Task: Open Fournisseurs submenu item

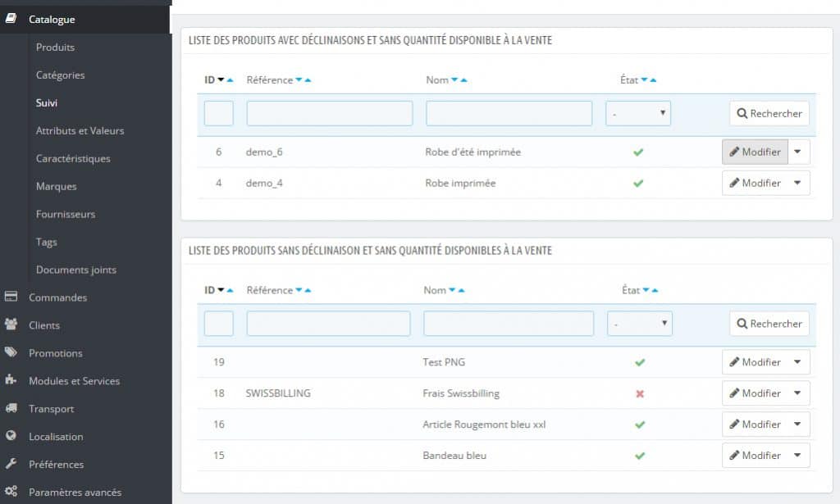Action: click(66, 214)
